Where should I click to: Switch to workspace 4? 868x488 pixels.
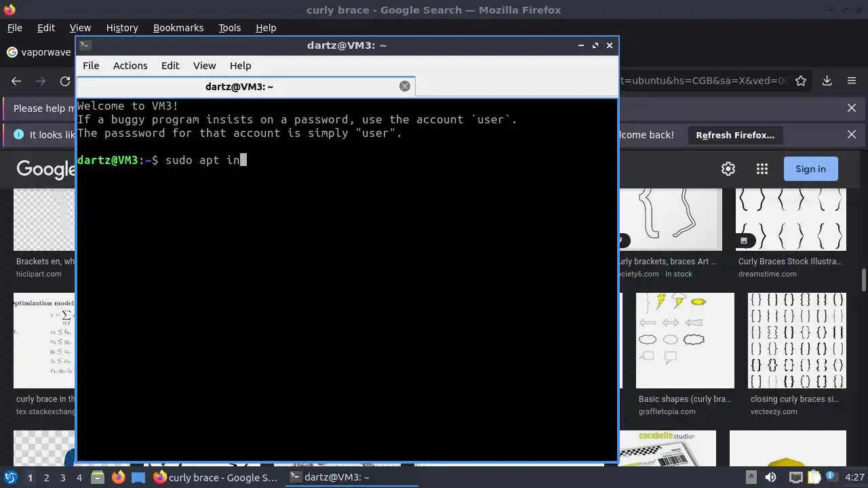click(79, 478)
